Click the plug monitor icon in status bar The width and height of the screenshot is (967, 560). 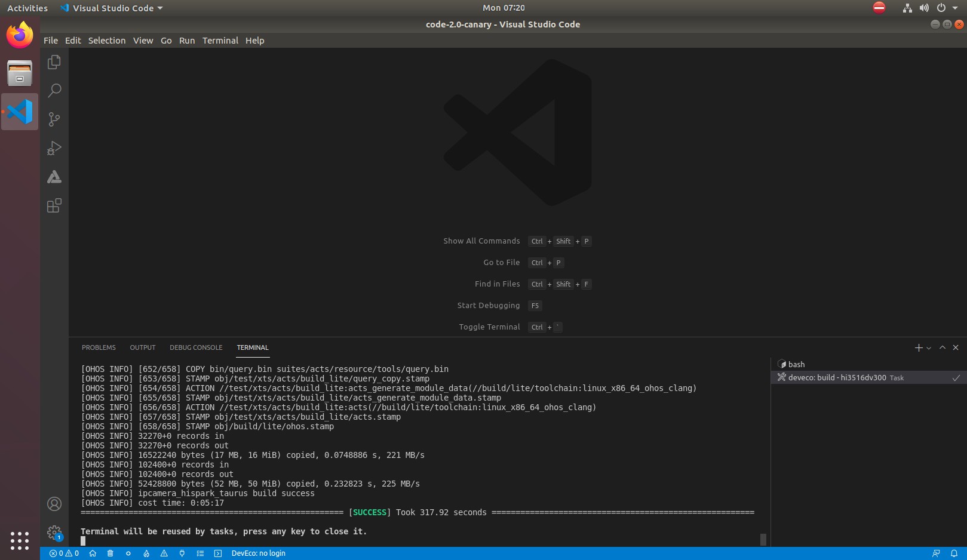coord(182,553)
